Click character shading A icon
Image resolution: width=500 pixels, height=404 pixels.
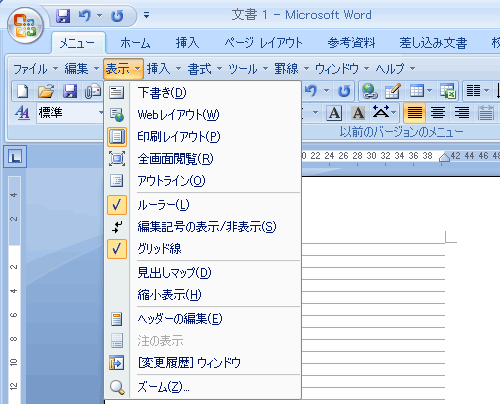[358, 113]
